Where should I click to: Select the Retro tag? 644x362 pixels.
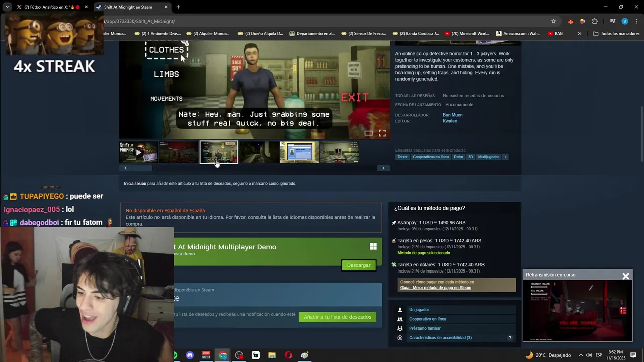pos(458,157)
